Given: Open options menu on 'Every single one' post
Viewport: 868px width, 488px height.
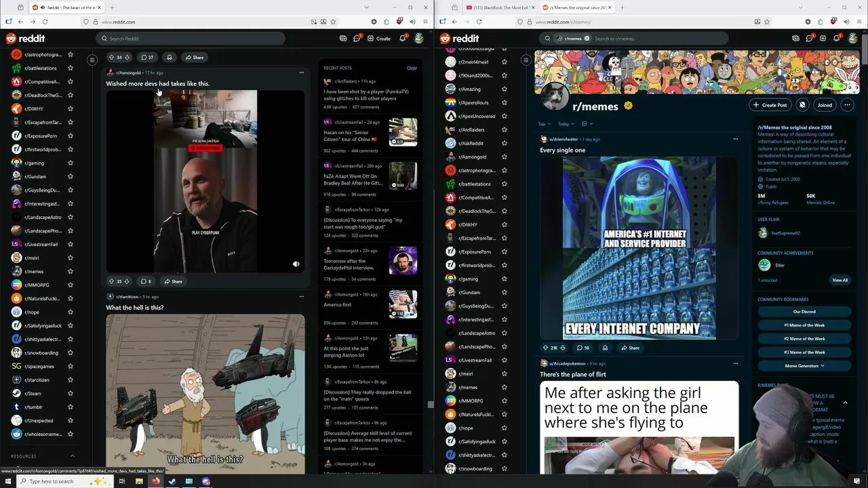Looking at the screenshot, I should pos(735,139).
